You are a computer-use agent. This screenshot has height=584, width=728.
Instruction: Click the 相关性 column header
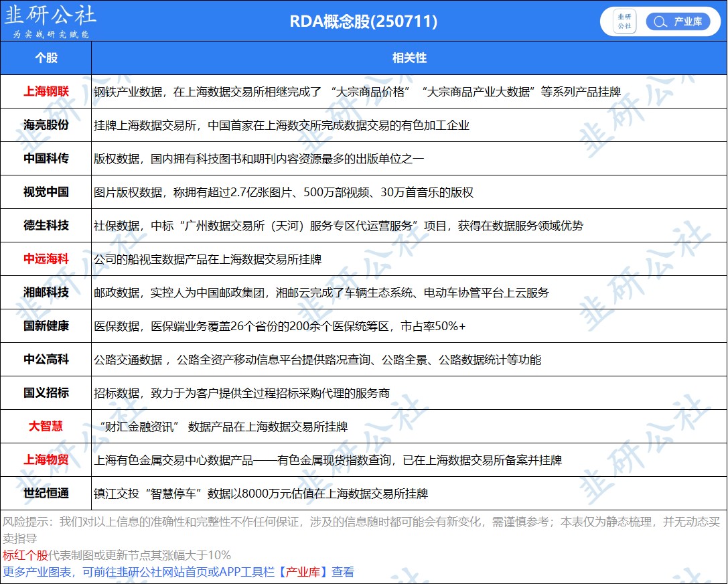tap(409, 58)
